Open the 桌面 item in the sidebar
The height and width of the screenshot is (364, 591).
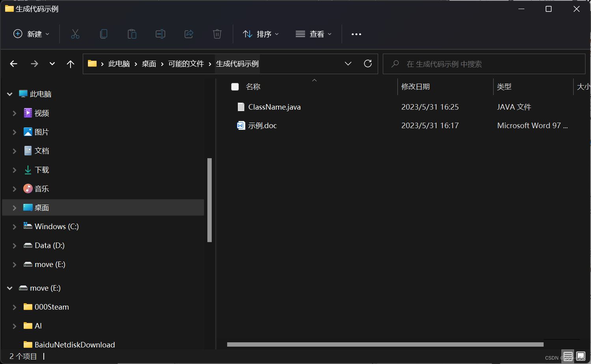[x=41, y=207]
